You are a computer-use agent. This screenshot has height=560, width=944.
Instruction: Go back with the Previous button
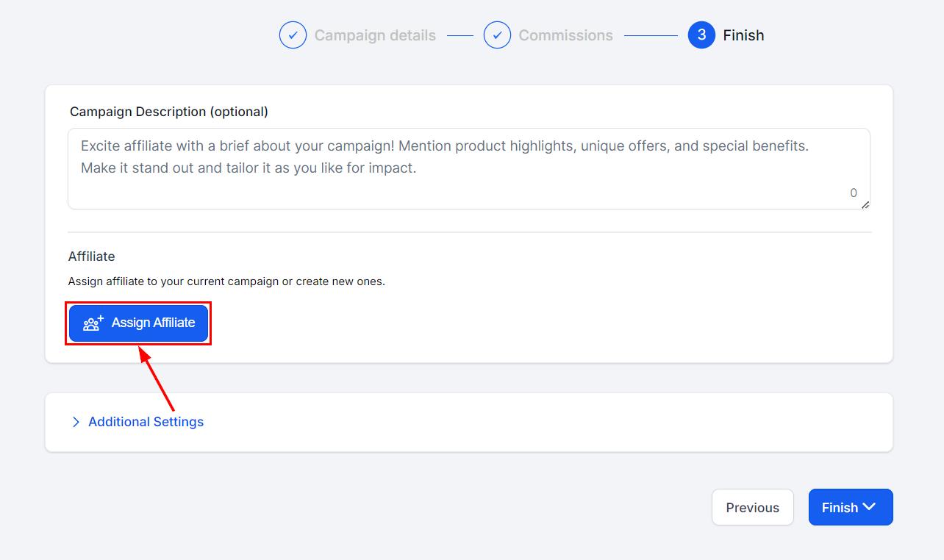(752, 508)
